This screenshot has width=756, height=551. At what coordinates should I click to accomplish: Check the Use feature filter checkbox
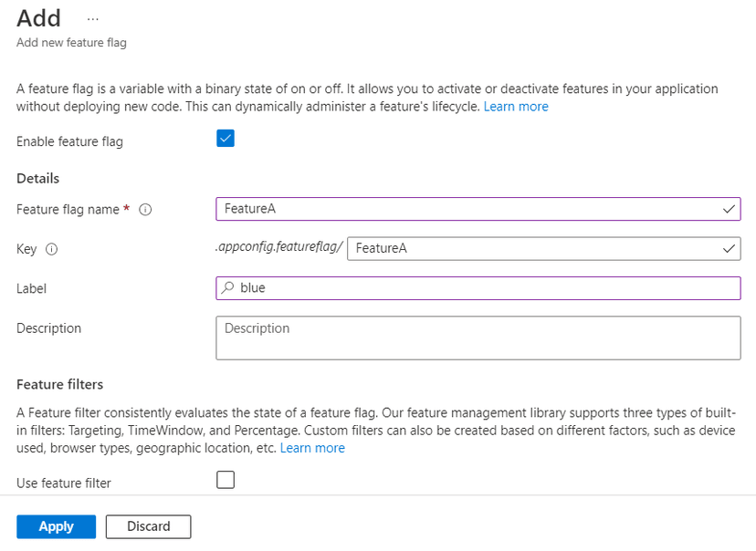pyautogui.click(x=225, y=480)
